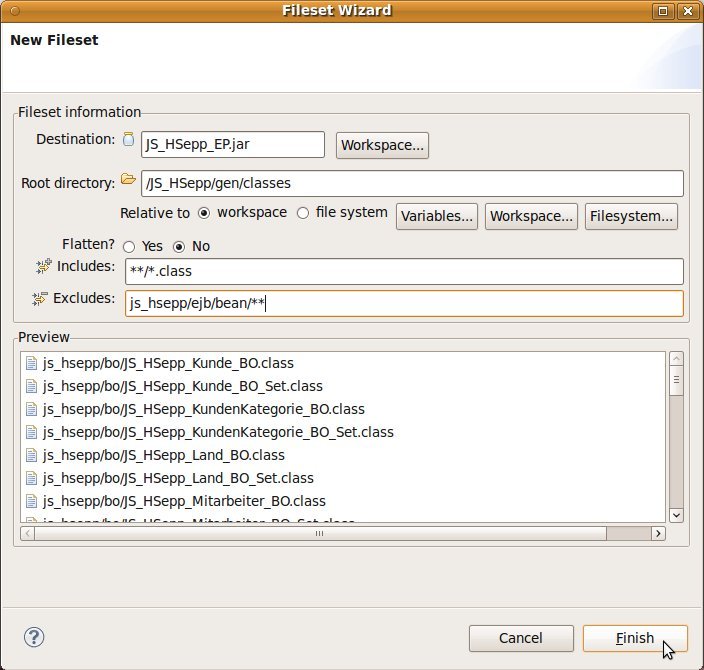The height and width of the screenshot is (670, 704).
Task: Set Flatten to No
Action: (x=180, y=246)
